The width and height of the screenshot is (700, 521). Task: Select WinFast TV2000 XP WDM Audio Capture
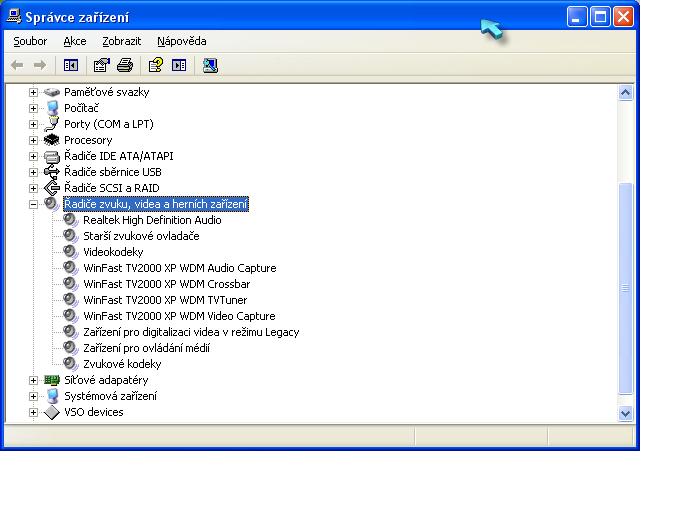[x=179, y=268]
